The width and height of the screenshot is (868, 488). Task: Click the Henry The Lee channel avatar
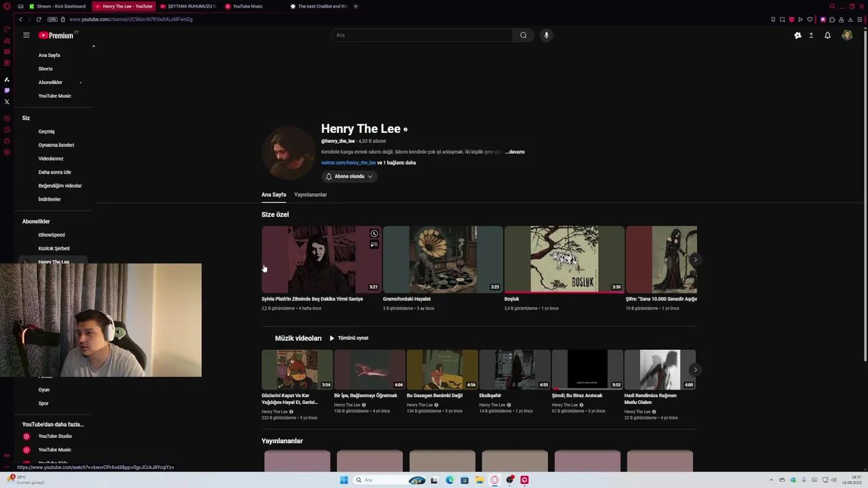(x=288, y=153)
